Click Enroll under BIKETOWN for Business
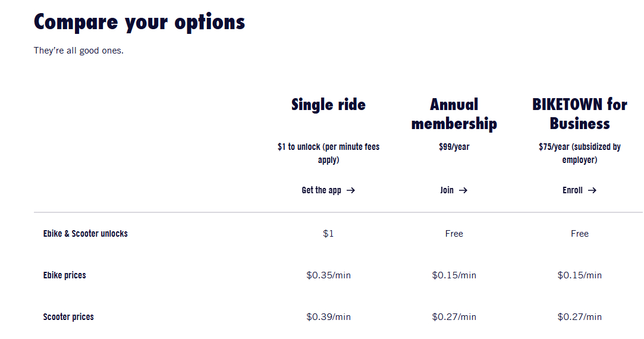Screen dimensions: 644x339 (573, 190)
